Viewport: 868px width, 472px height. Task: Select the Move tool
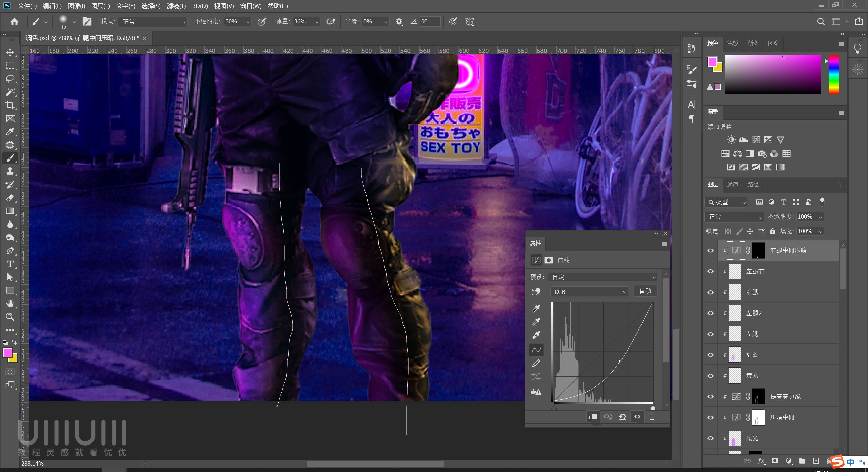pyautogui.click(x=10, y=52)
